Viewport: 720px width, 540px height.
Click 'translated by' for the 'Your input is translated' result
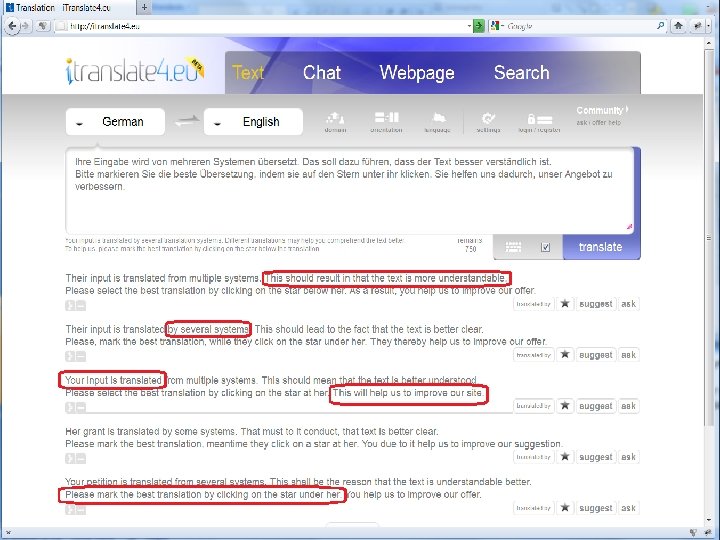[533, 405]
